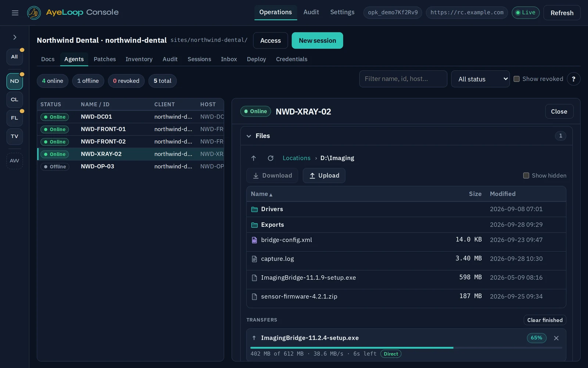
Task: Focus the Filter name, id, host field
Action: (x=403, y=79)
